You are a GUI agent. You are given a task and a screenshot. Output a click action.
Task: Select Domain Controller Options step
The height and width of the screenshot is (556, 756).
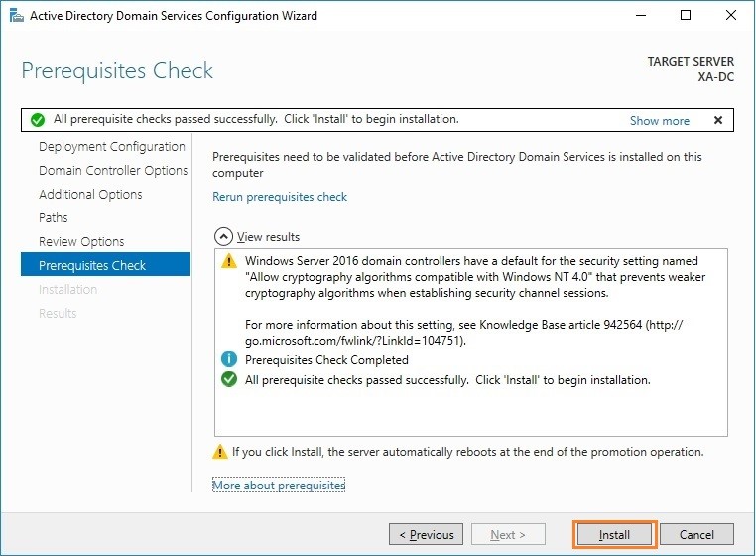tap(113, 170)
